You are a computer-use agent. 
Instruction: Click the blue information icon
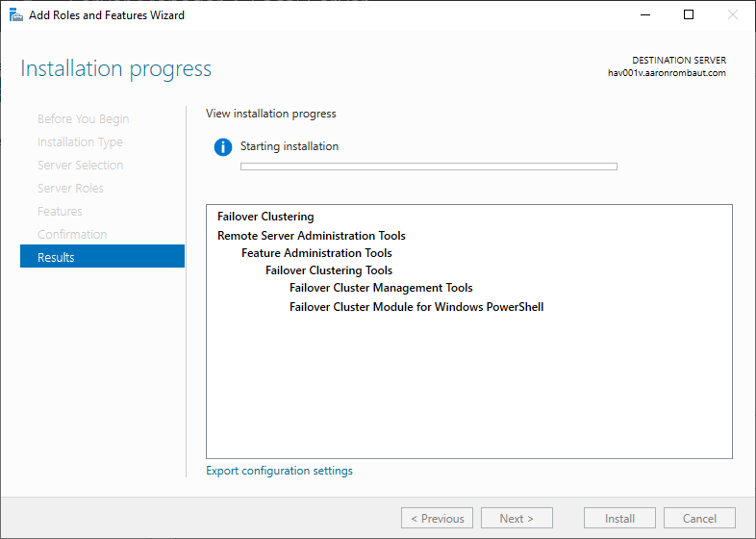tap(223, 147)
